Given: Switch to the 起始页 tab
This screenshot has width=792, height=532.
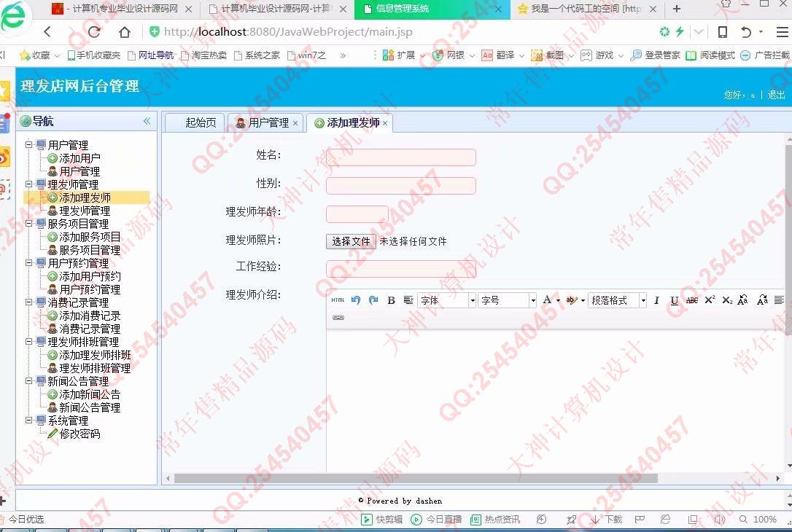Looking at the screenshot, I should 195,122.
